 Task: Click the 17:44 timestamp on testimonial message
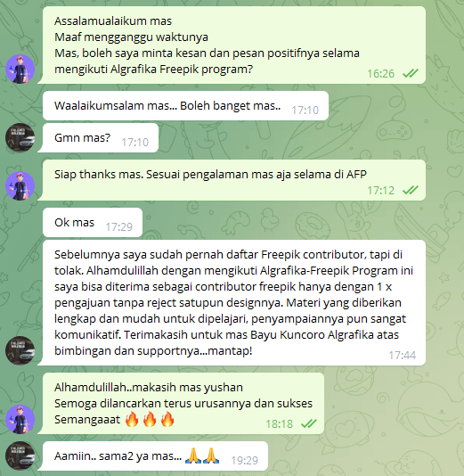click(403, 355)
